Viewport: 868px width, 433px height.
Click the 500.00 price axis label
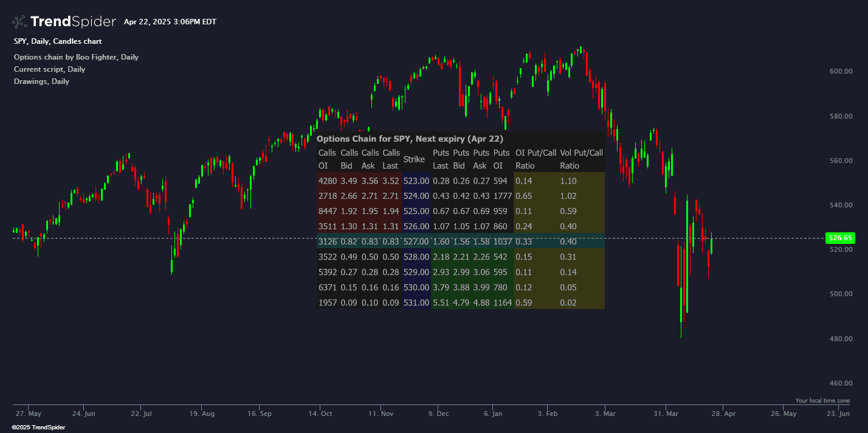click(840, 294)
